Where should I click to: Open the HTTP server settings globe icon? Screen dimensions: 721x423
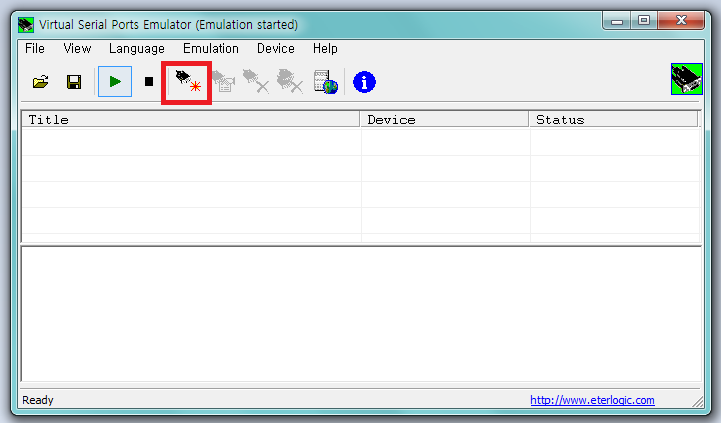[x=326, y=82]
